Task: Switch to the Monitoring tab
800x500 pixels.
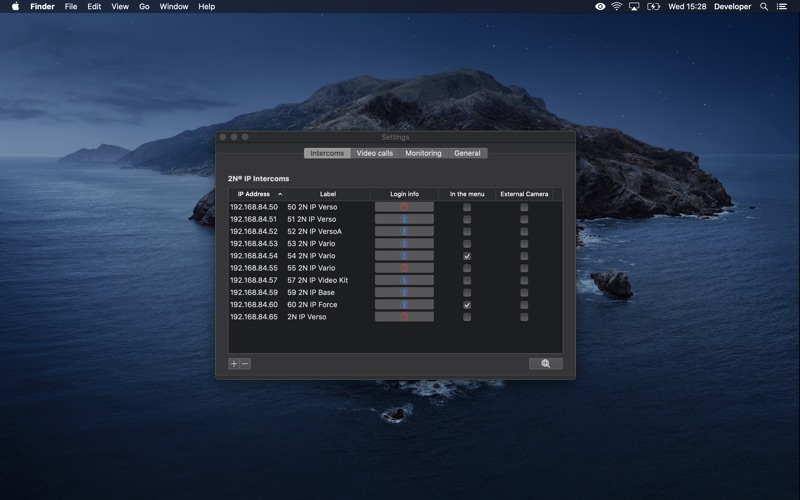Action: tap(423, 153)
